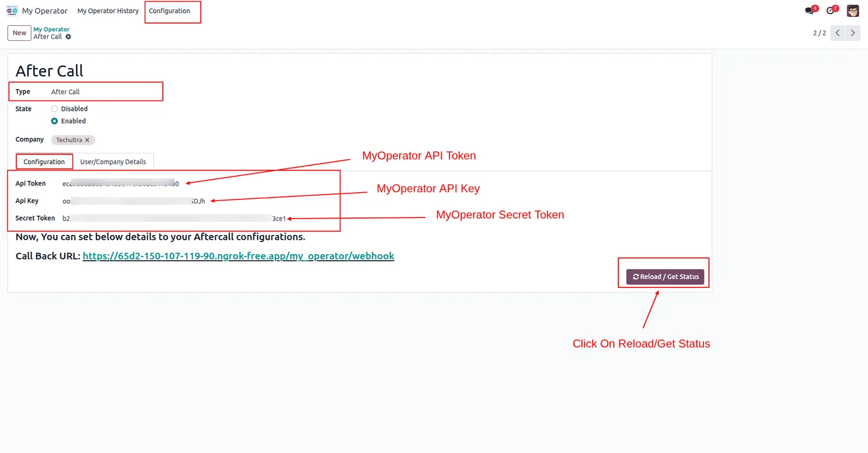The height and width of the screenshot is (453, 868).
Task: Click the Reload / Get Status button
Action: (665, 276)
